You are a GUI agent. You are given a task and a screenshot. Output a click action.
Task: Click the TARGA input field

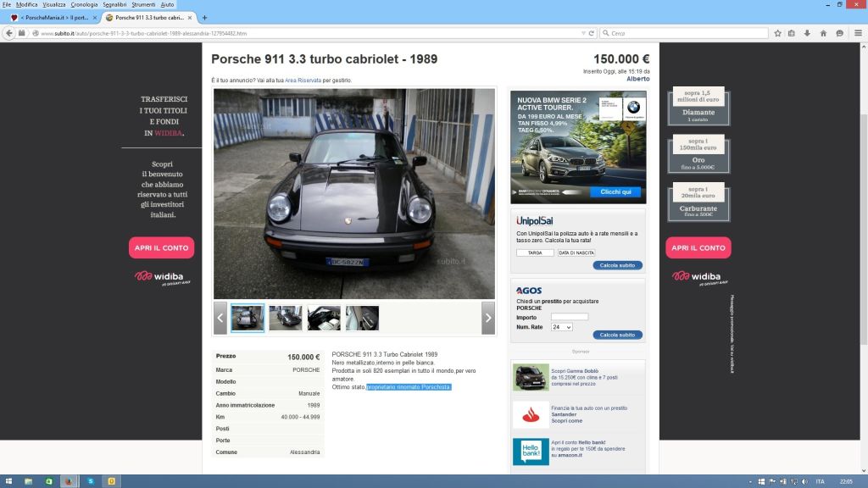pos(535,252)
